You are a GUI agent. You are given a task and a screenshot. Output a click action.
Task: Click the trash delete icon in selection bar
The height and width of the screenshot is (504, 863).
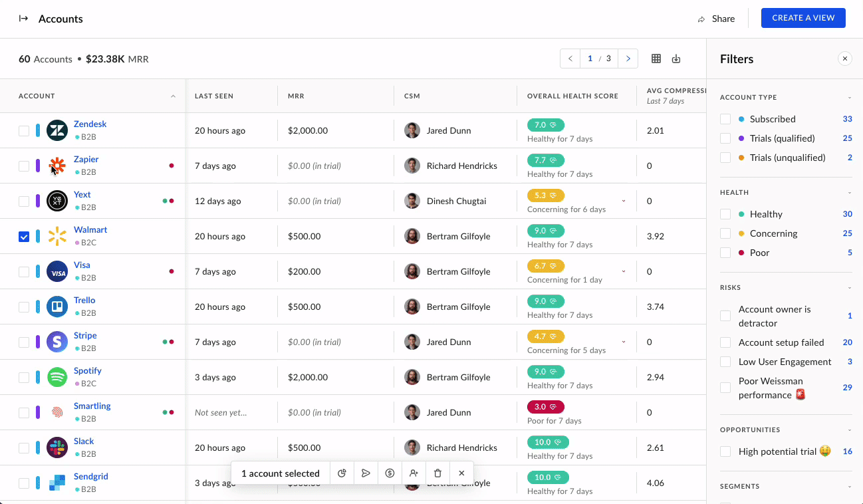coord(437,473)
